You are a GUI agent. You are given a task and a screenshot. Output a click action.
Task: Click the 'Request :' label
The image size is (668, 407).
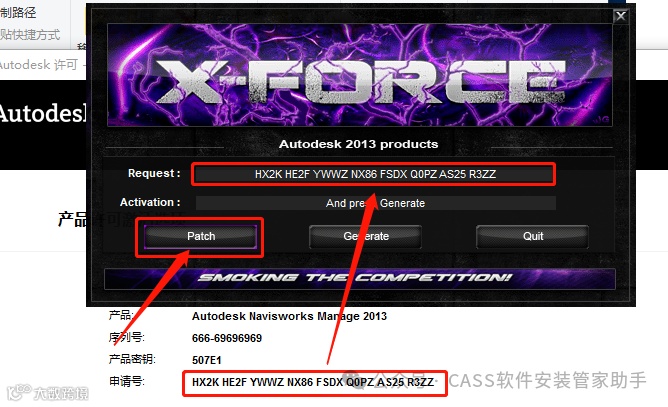[x=154, y=173]
